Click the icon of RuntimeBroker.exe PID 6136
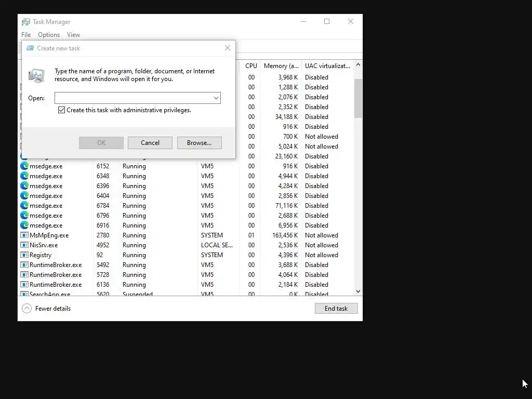Screen dimensions: 532x399 point(24,284)
